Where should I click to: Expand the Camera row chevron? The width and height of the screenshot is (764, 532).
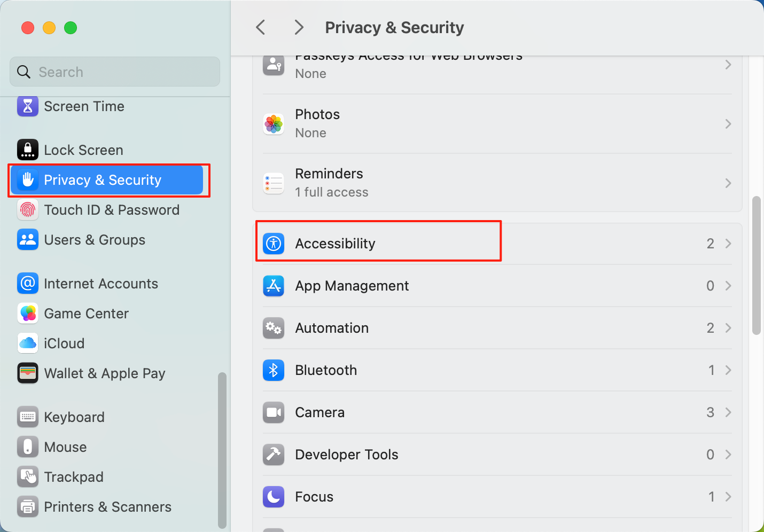[728, 412]
